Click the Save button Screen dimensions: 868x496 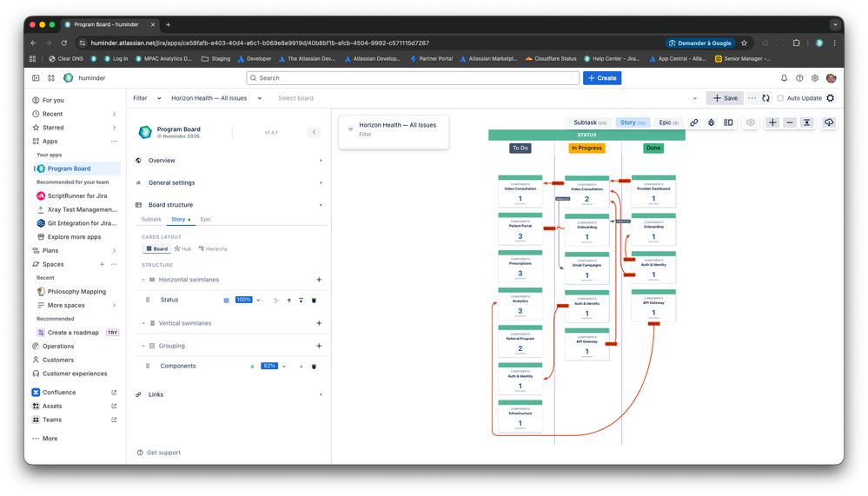725,98
